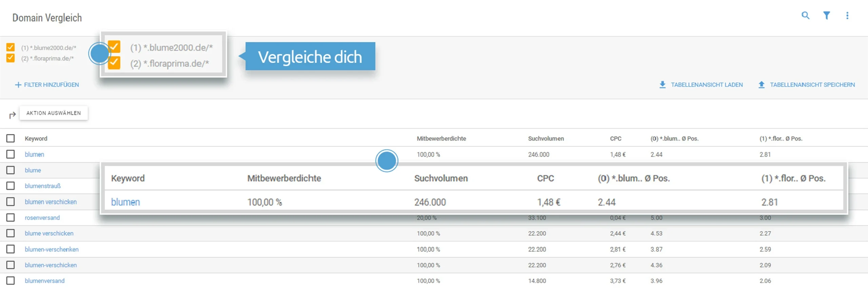Uncheck the floraprima.de domain checkbox

tap(11, 58)
